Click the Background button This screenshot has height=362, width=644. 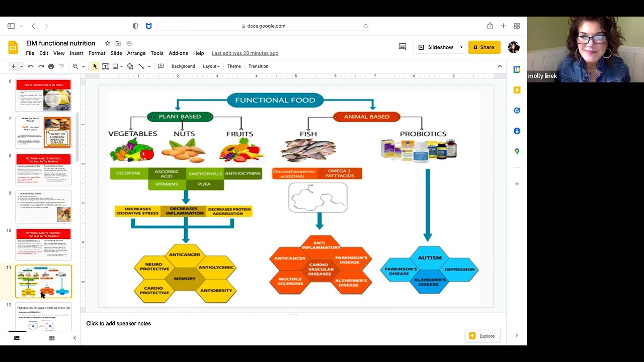[183, 66]
